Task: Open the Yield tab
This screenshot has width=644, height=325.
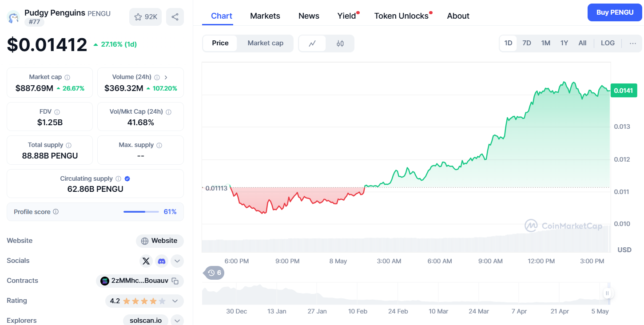Action: point(347,16)
